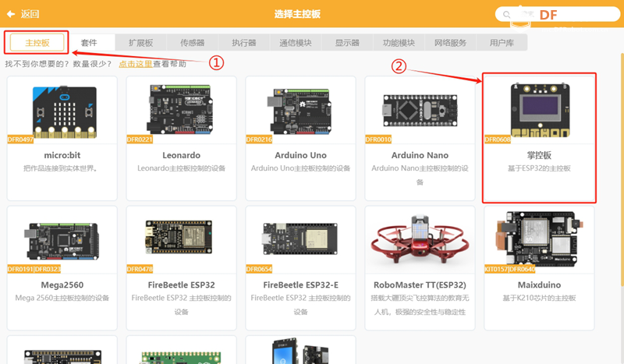Switch to the 网络服务 tab
Screen dimensions: 624x364
tap(450, 43)
